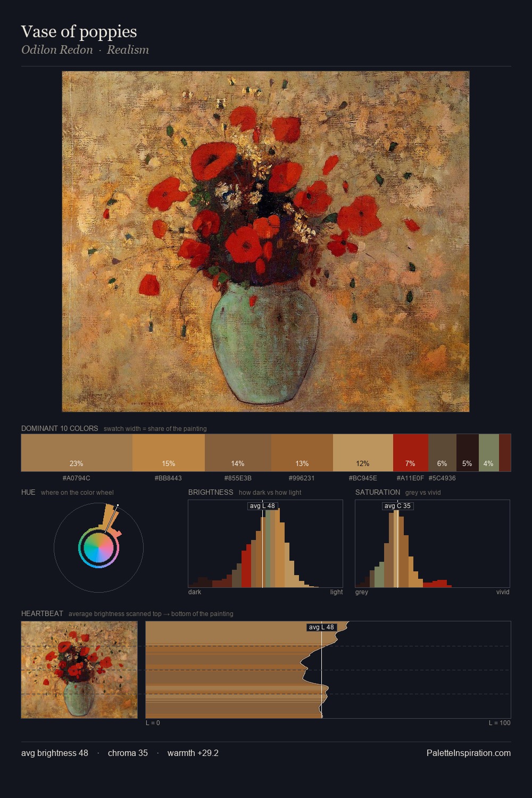Select the 7% red swatch
Viewport: 532px width, 798px height.
tap(411, 453)
